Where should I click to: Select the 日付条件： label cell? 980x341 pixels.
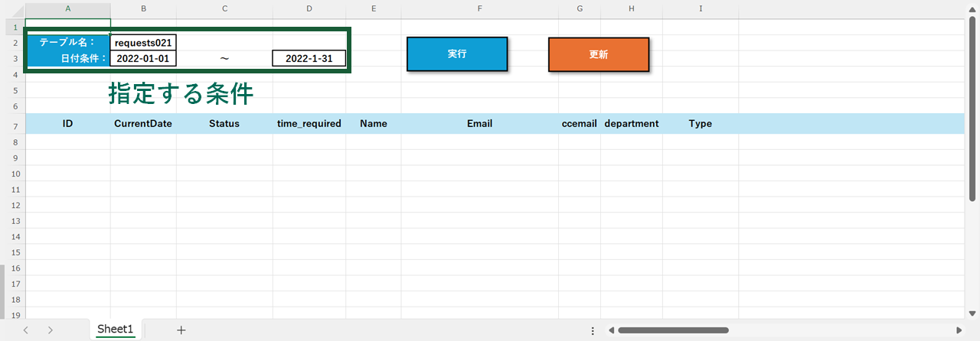(69, 59)
